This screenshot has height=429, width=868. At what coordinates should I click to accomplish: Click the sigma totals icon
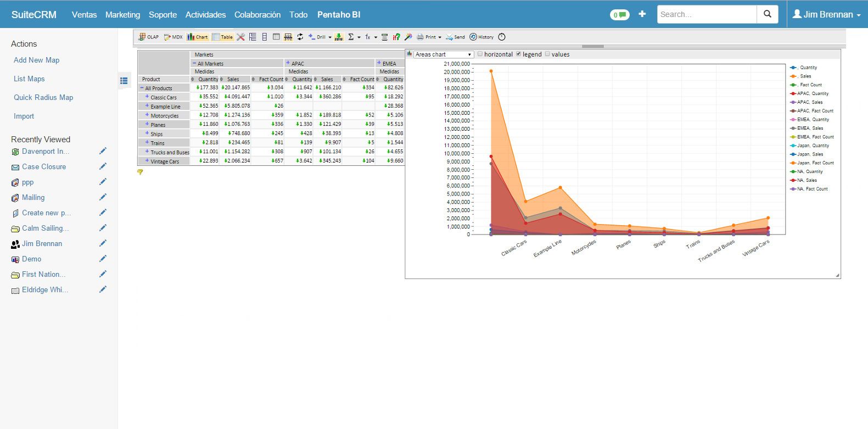[x=351, y=37]
